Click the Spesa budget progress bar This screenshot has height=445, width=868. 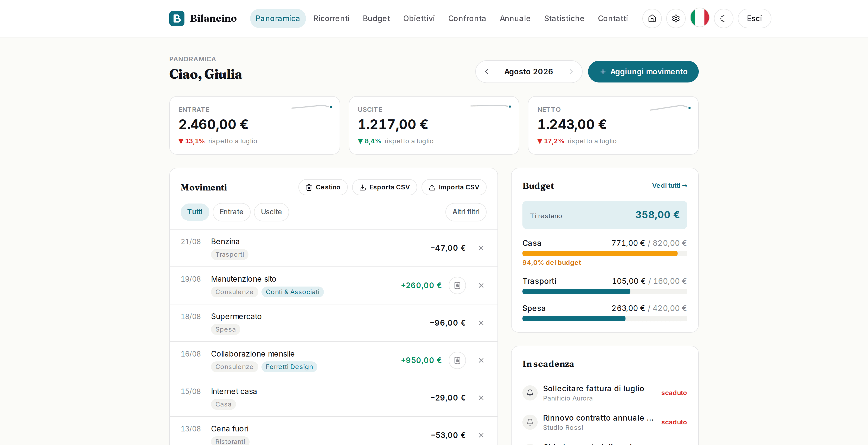pos(605,319)
